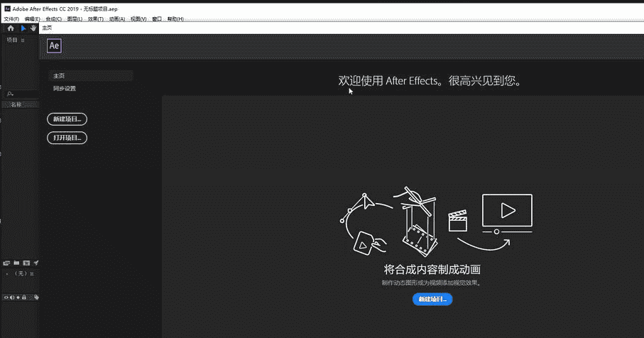Click the new composition icon in the Project panel
The width and height of the screenshot is (644, 338).
tap(26, 263)
